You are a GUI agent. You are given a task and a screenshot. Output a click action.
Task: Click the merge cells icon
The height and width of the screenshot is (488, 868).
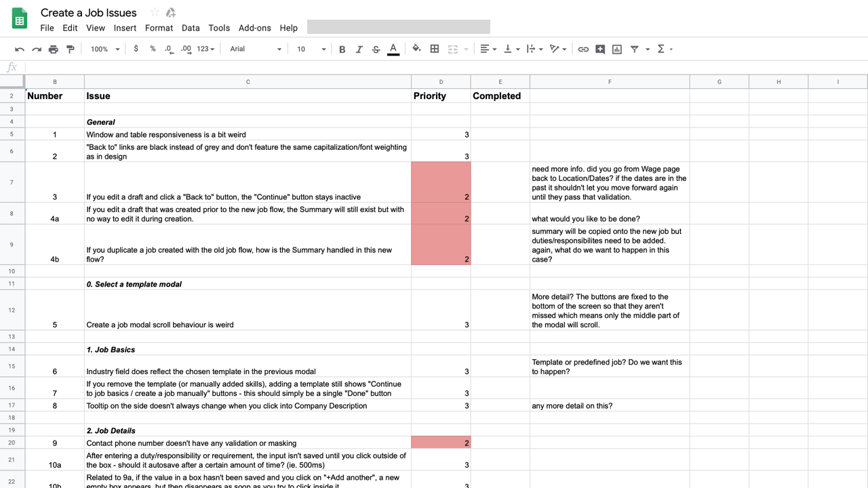[x=453, y=49]
